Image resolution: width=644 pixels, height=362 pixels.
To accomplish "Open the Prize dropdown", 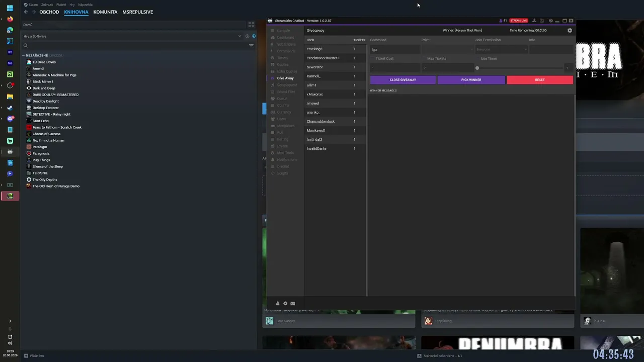I will (448, 49).
